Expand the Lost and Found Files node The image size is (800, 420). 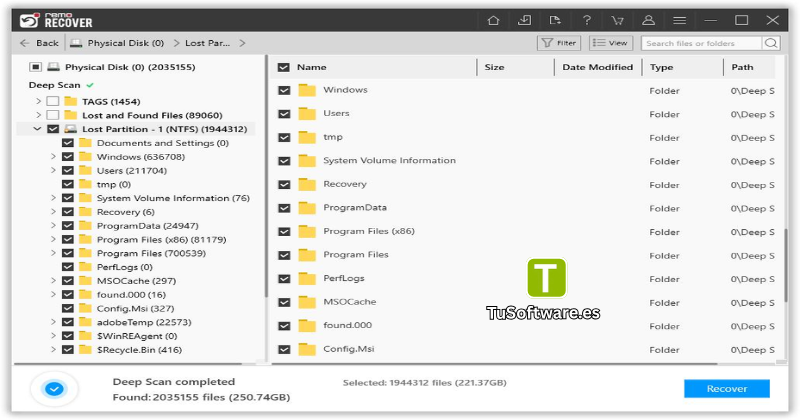[x=38, y=115]
